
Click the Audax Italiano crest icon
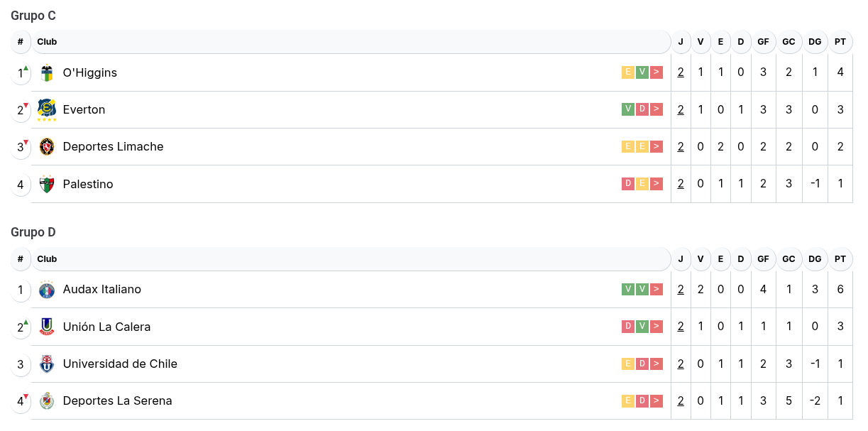pos(47,290)
